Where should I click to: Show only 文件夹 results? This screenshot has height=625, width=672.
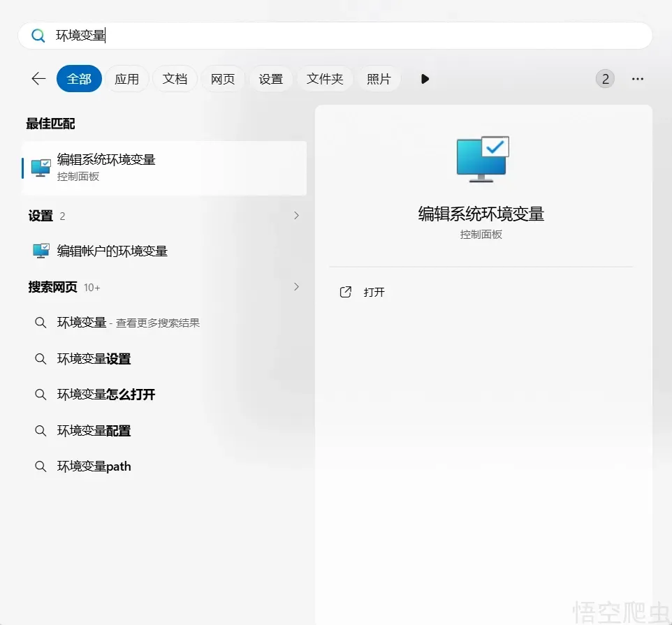pyautogui.click(x=325, y=79)
